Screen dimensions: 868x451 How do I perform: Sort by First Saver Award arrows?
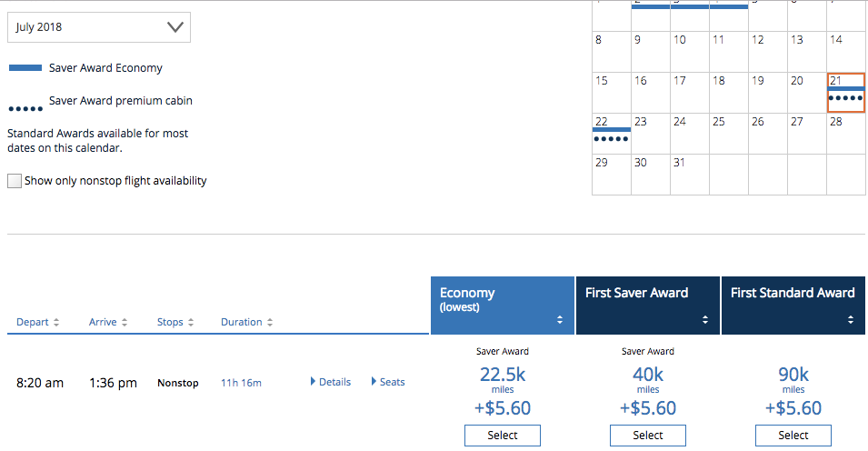(705, 320)
